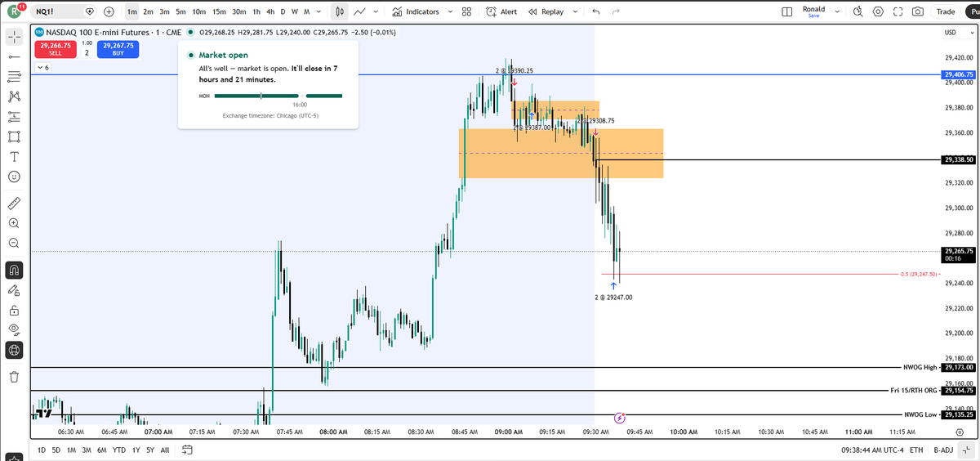Open the layout setup icon
The width and height of the screenshot is (980, 461).
(786, 11)
